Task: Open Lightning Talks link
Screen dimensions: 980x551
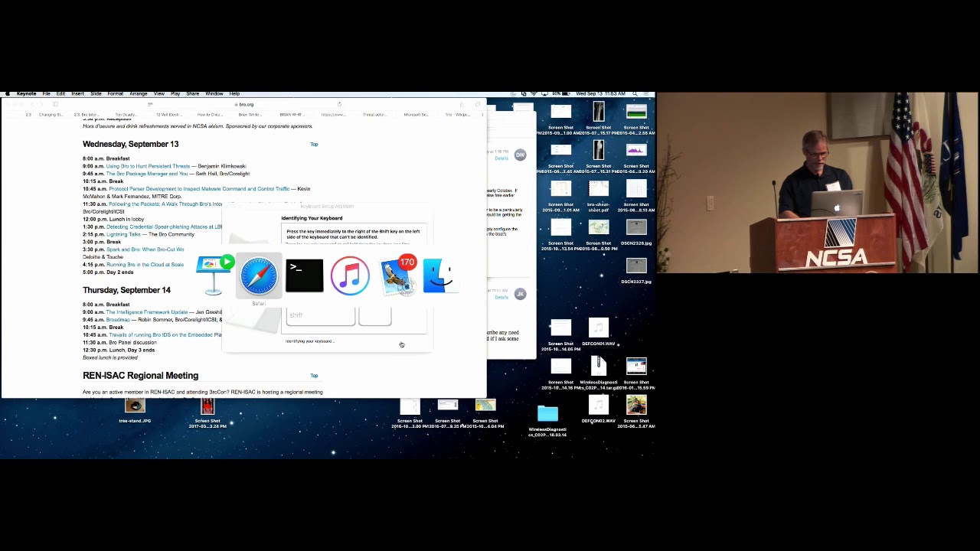Action: pos(124,234)
